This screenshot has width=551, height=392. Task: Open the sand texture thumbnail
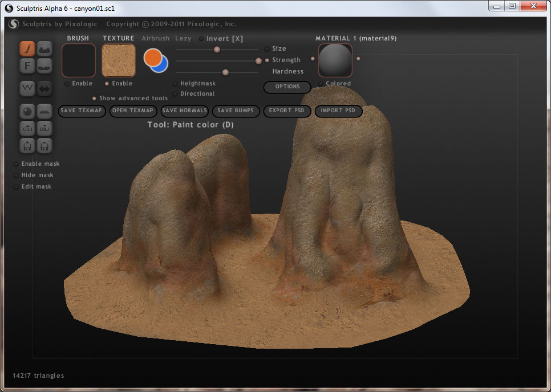point(119,60)
